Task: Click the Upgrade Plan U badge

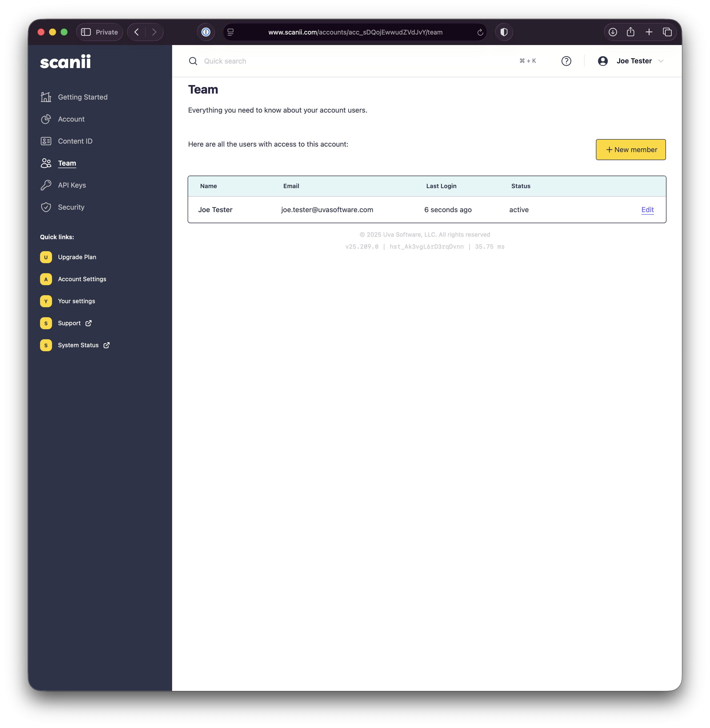Action: (46, 257)
